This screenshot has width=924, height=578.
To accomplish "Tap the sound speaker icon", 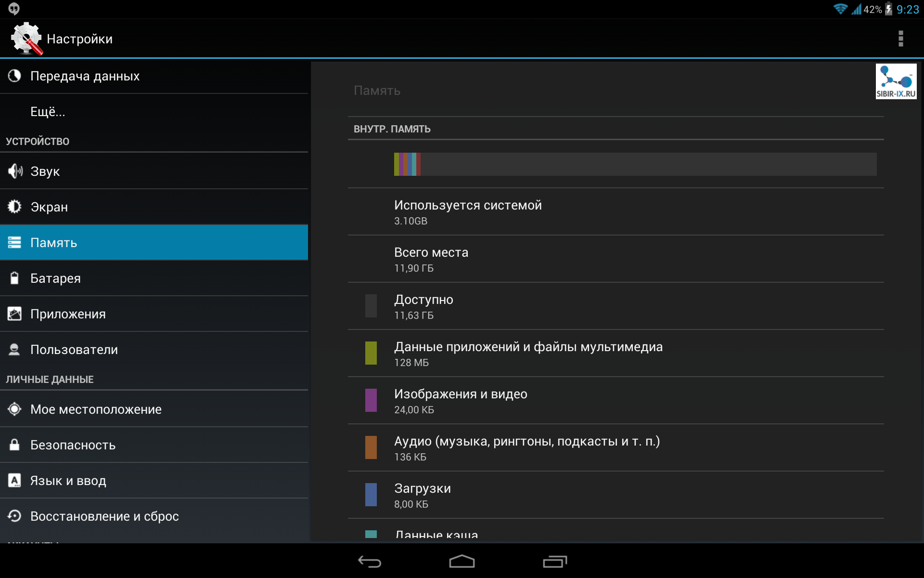I will (15, 171).
